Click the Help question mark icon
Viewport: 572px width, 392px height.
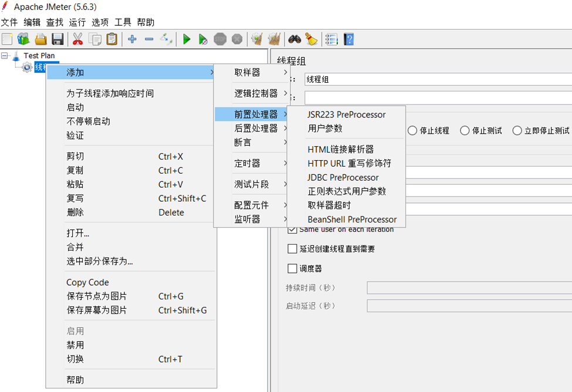[348, 39]
